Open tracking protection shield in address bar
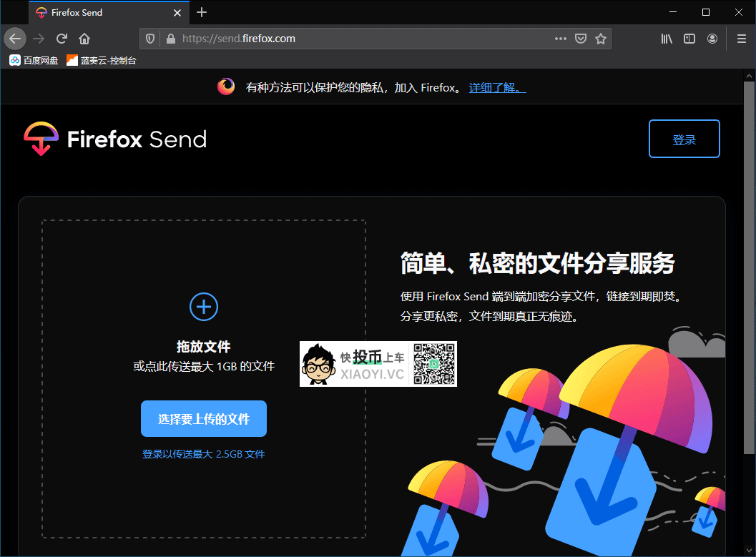 [x=150, y=39]
